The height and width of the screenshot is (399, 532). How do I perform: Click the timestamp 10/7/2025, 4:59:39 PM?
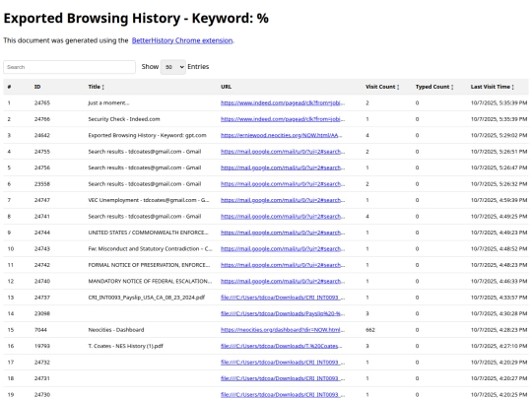click(x=499, y=200)
